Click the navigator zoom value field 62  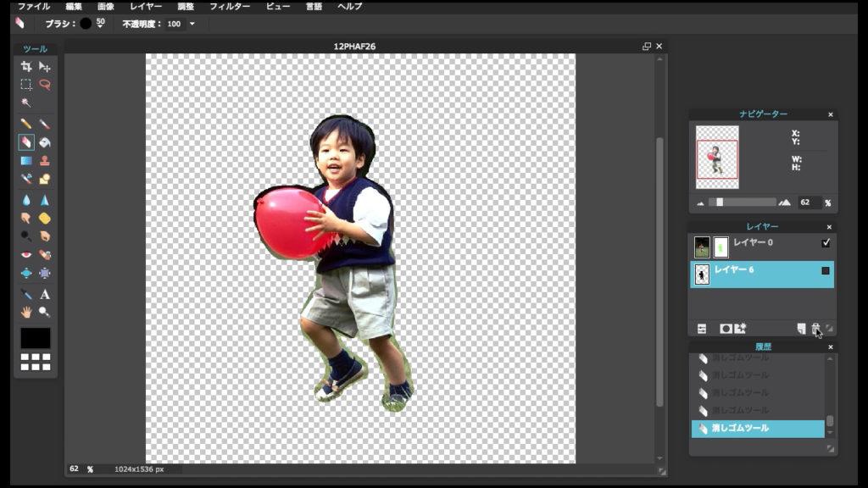pos(809,202)
